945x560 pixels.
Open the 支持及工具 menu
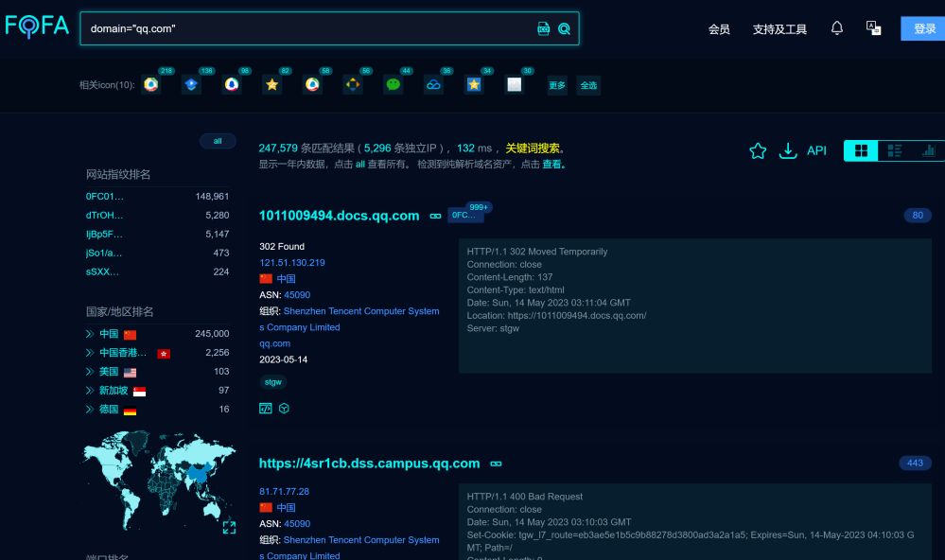pyautogui.click(x=779, y=29)
